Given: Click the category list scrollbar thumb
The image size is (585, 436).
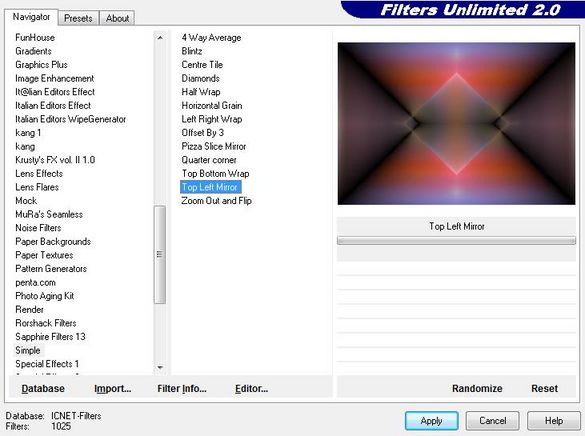Looking at the screenshot, I should click(160, 254).
